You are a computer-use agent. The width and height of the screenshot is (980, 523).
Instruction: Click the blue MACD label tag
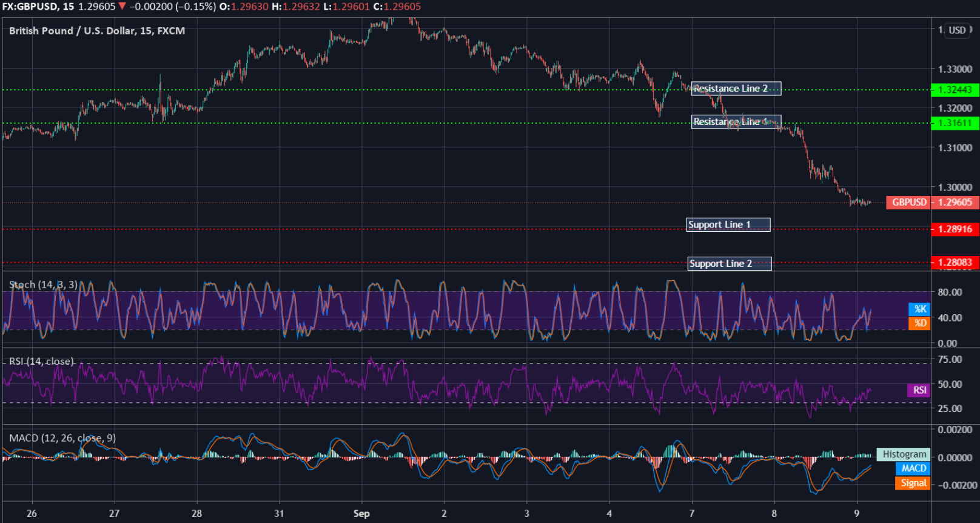coord(913,468)
